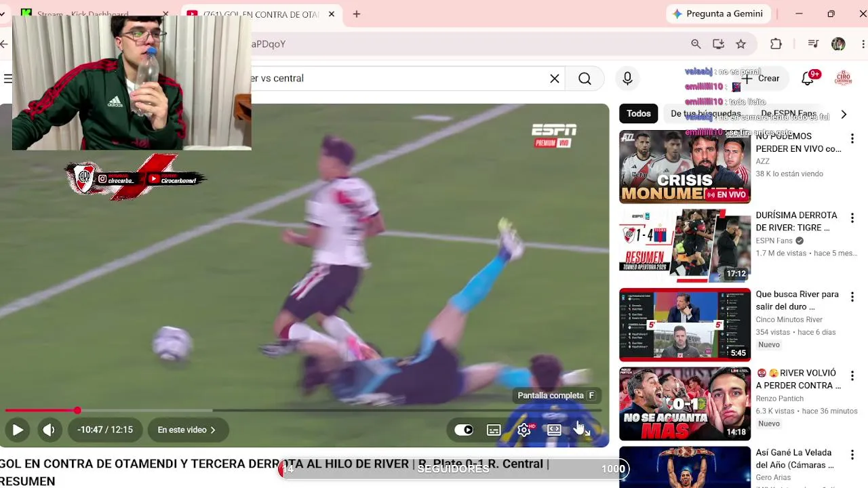This screenshot has height=488, width=868.
Task: Click the install app icon in address bar
Action: point(718,44)
